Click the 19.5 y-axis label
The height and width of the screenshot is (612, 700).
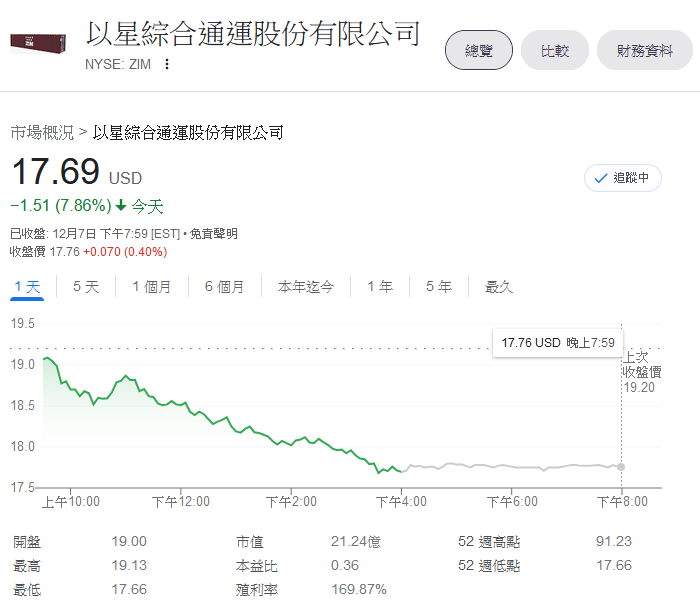point(22,324)
